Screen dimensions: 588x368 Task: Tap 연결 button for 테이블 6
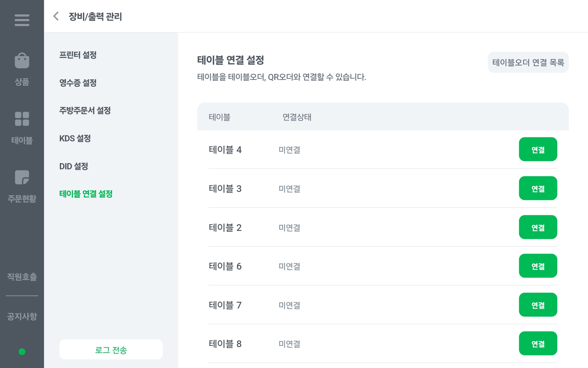click(538, 266)
